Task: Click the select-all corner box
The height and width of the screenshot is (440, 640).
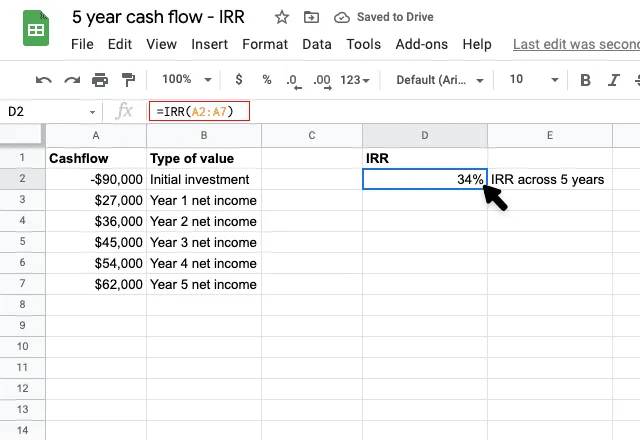Action: click(x=22, y=136)
